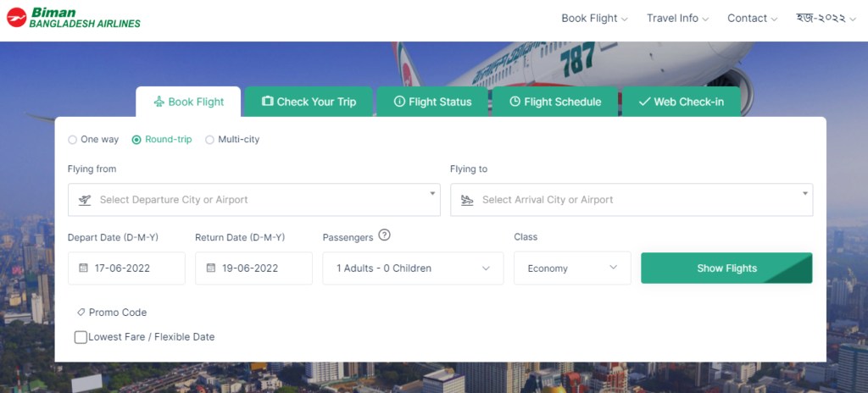The image size is (868, 393).
Task: Select the Multi-city radio button
Action: click(x=210, y=140)
